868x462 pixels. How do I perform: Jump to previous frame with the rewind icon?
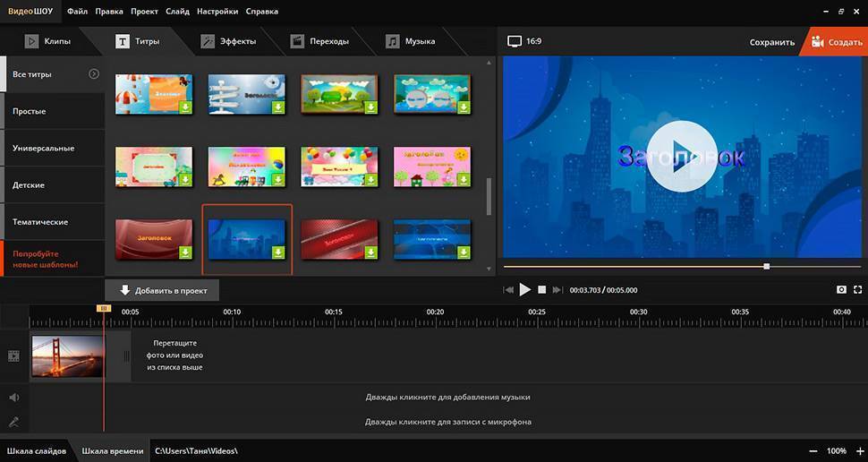[509, 290]
